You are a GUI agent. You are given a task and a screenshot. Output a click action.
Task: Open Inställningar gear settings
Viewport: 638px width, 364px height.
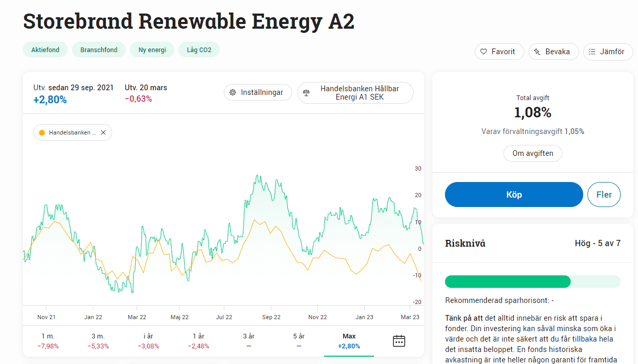(x=233, y=92)
